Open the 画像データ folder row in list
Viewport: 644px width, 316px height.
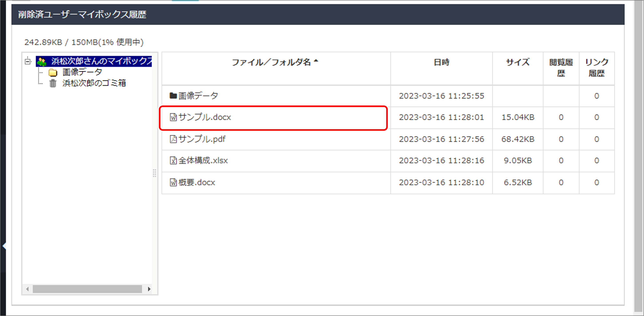(x=198, y=96)
